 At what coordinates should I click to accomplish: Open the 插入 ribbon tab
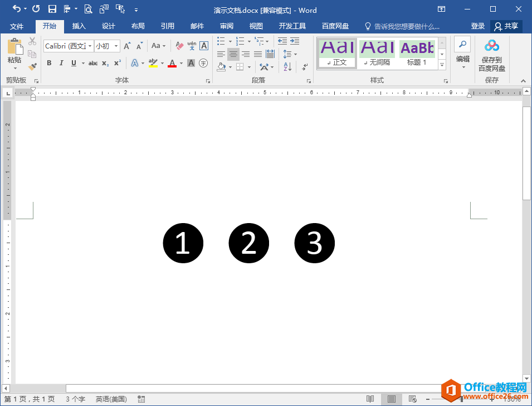point(79,26)
